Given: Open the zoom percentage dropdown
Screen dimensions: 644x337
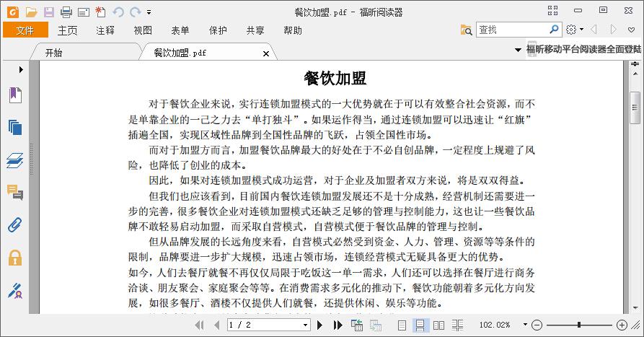Looking at the screenshot, I should point(525,325).
